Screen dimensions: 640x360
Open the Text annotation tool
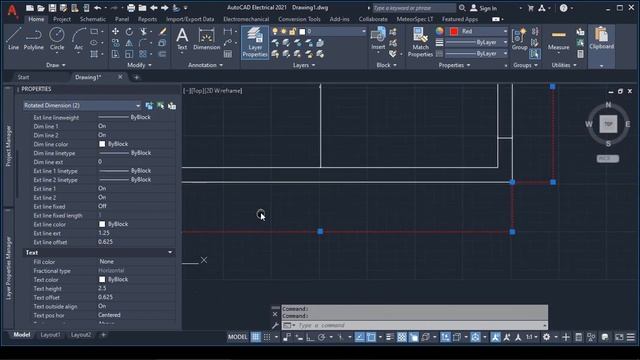(x=182, y=39)
